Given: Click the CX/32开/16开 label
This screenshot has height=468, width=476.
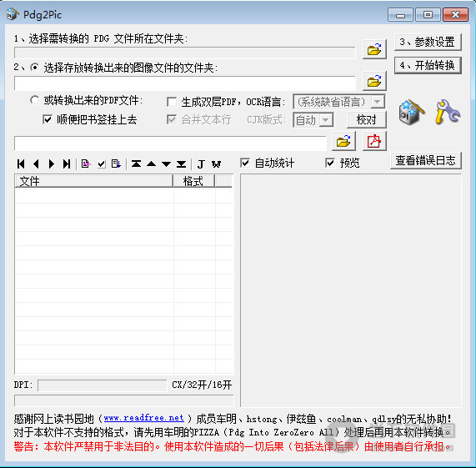Looking at the screenshot, I should click(x=202, y=385).
